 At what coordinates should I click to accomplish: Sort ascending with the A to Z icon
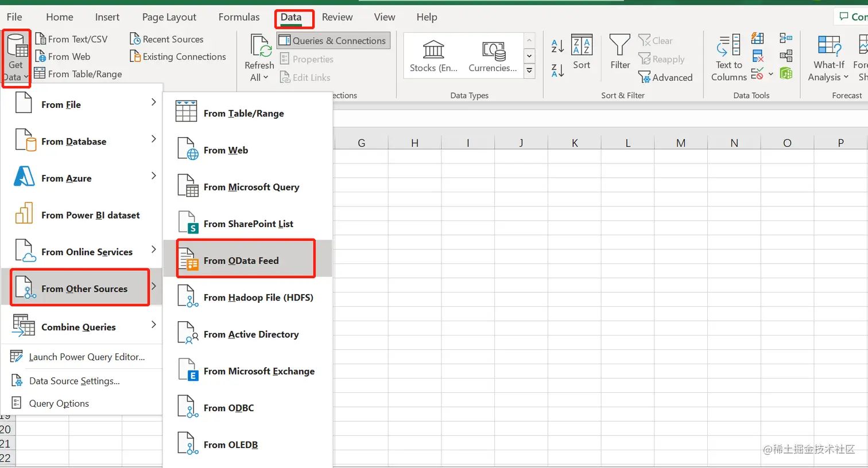tap(557, 46)
